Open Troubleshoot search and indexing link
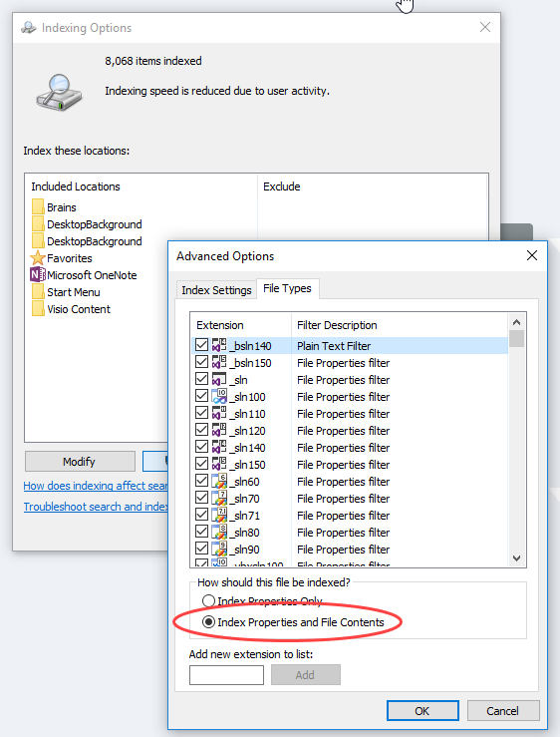560x737 pixels. click(96, 507)
